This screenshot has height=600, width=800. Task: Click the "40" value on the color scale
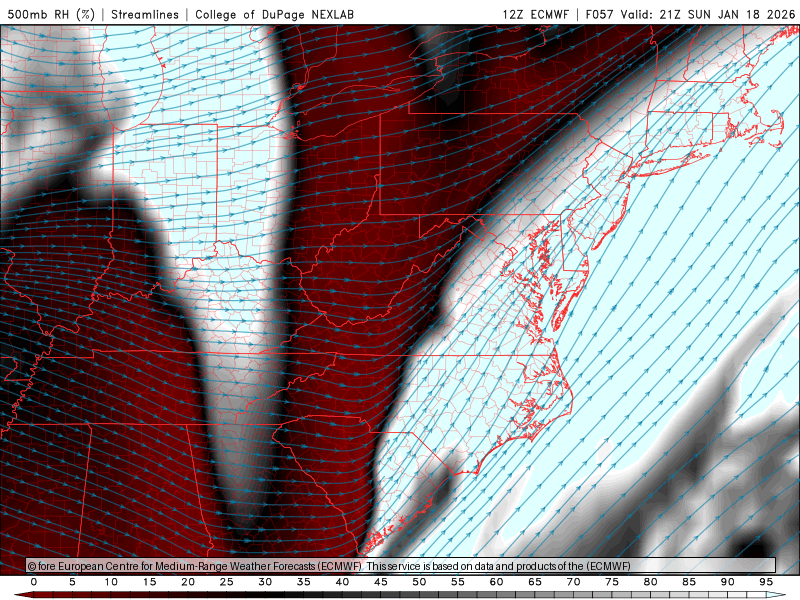(342, 582)
